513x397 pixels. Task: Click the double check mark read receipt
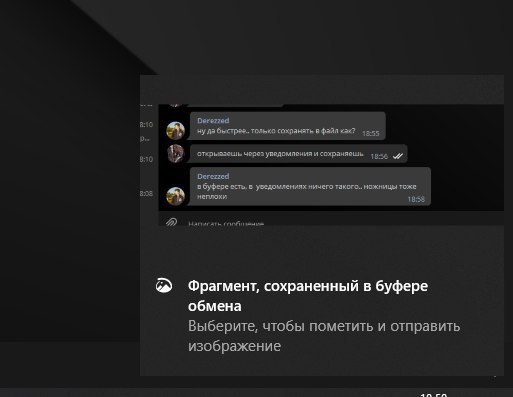pos(398,156)
